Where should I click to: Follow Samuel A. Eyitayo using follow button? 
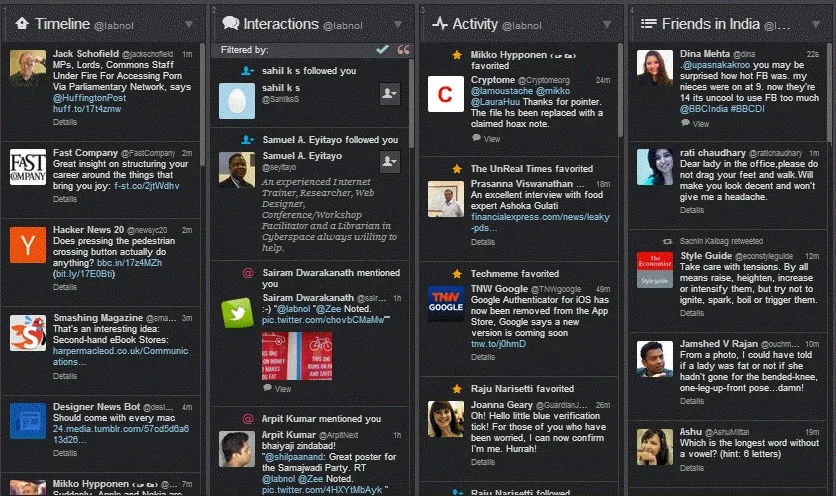[390, 162]
